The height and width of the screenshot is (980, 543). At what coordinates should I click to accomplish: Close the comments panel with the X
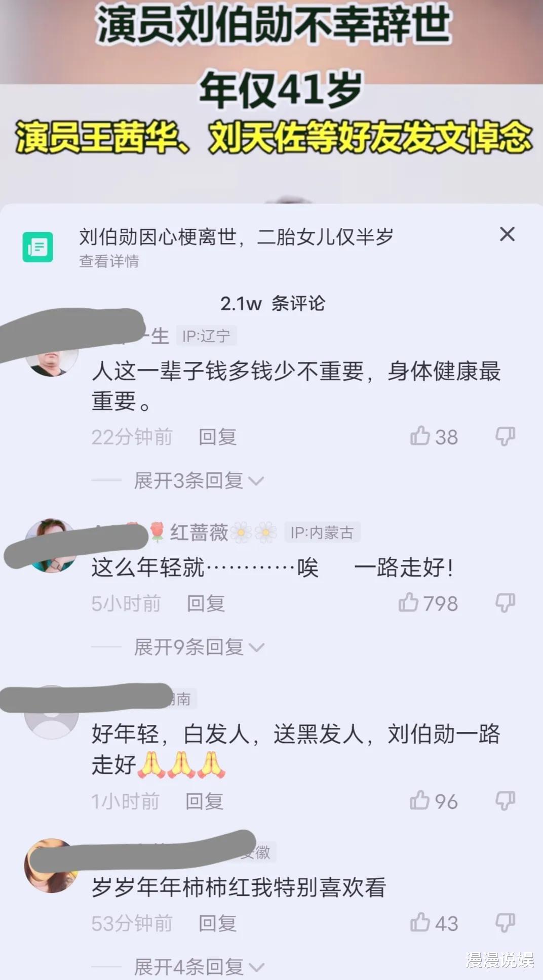(507, 234)
